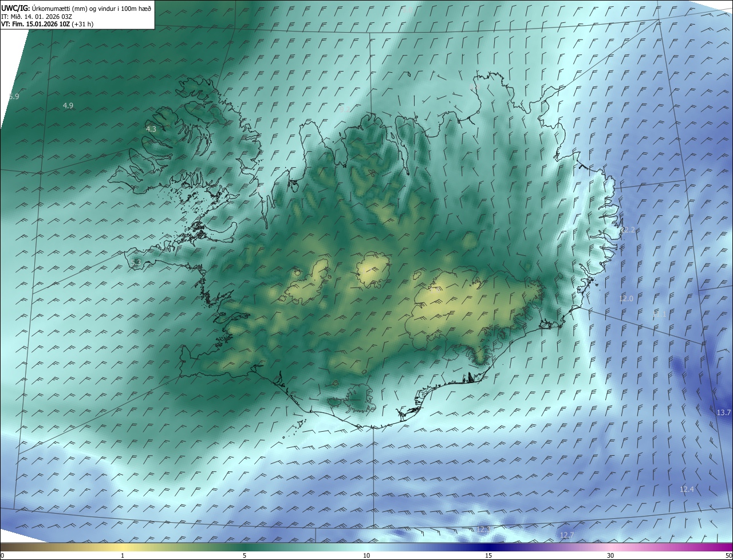Click the 13.7 value label near the map edge
The height and width of the screenshot is (560, 733).
[724, 413]
